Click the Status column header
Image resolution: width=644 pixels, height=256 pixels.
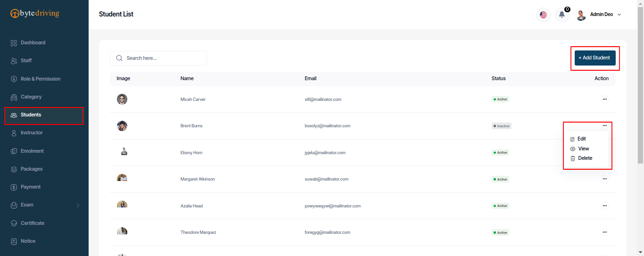pos(498,78)
